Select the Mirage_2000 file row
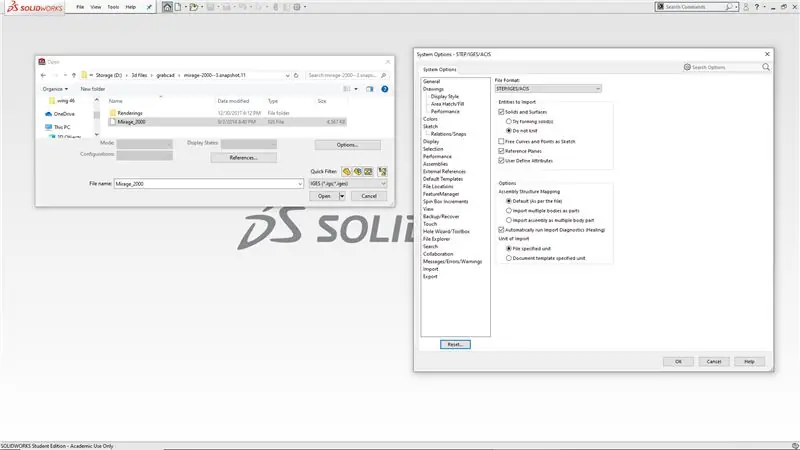Screen dimensions: 800x450 (x=227, y=122)
